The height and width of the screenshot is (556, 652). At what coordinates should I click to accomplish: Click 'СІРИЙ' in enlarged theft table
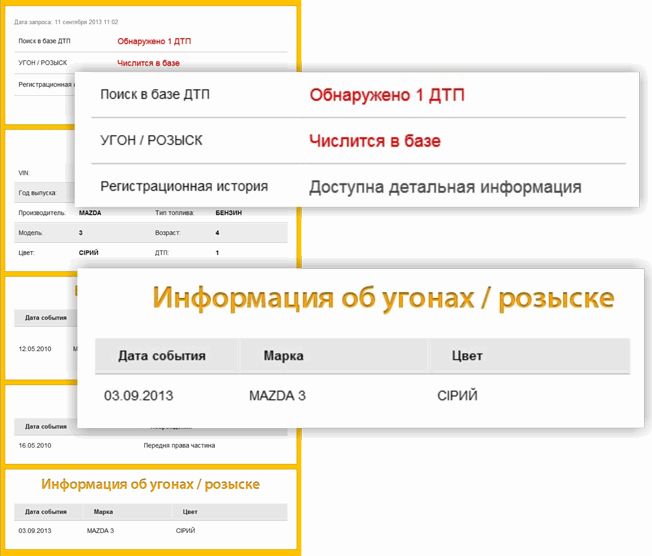pos(457,395)
